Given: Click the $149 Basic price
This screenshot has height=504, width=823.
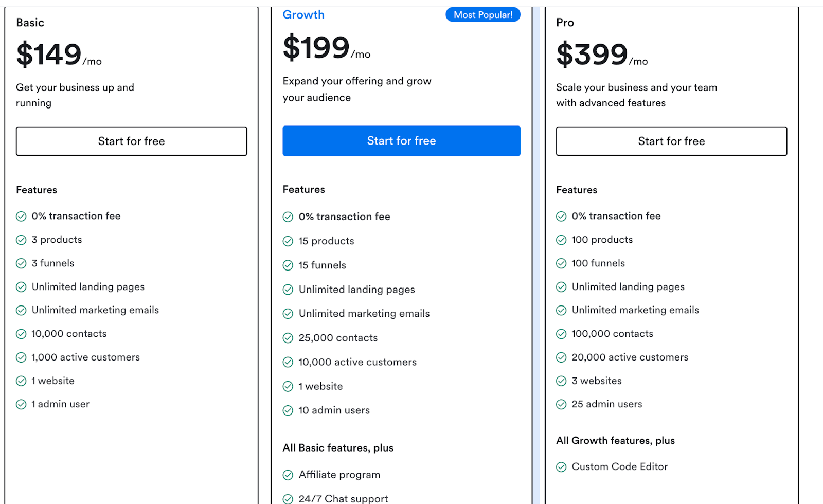Looking at the screenshot, I should point(49,55).
